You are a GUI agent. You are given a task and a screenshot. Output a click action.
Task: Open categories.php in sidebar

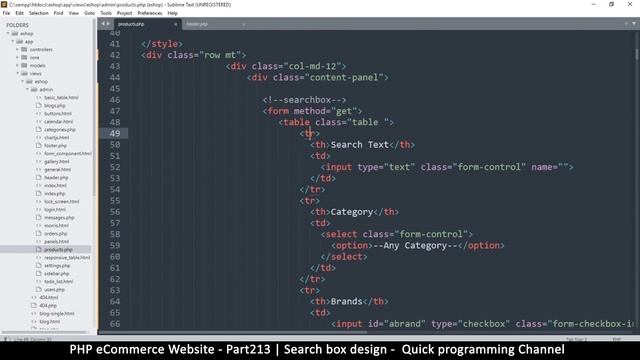(x=60, y=130)
